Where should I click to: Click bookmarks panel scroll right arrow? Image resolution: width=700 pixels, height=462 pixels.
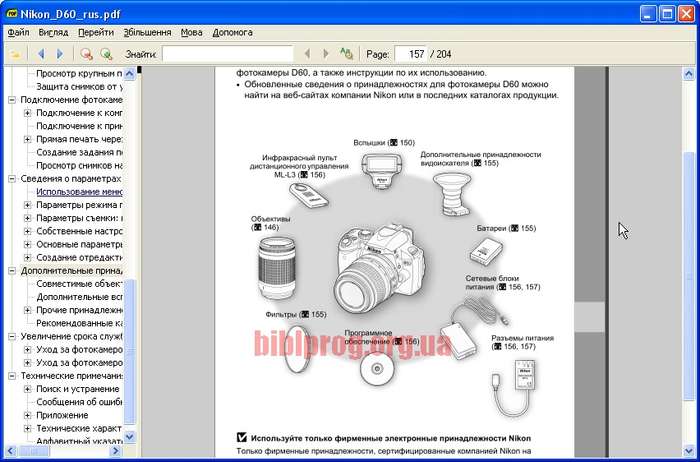click(115, 451)
